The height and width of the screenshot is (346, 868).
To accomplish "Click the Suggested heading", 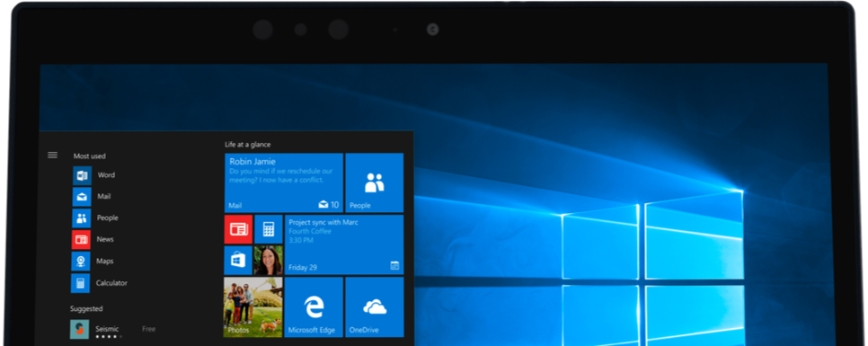I will 86,309.
